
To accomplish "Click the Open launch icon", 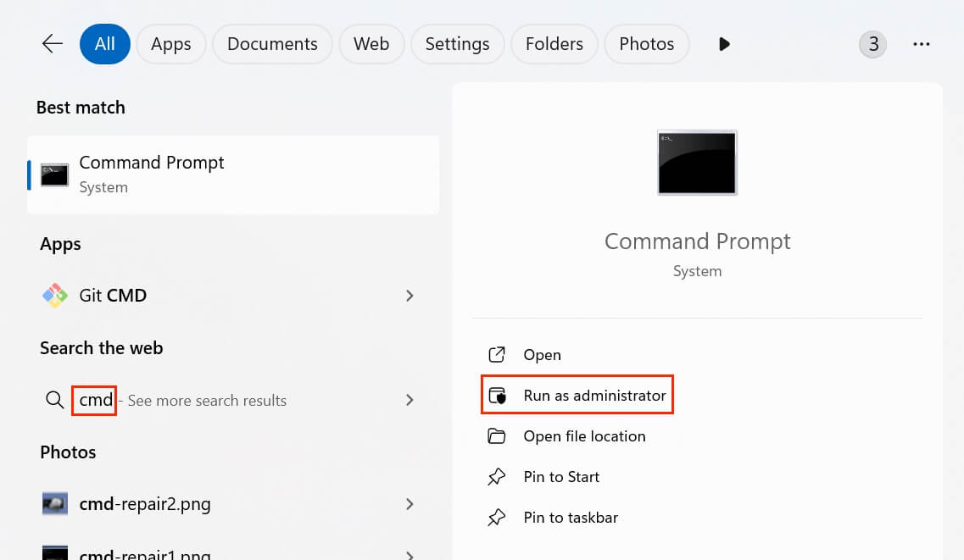I will tap(498, 354).
